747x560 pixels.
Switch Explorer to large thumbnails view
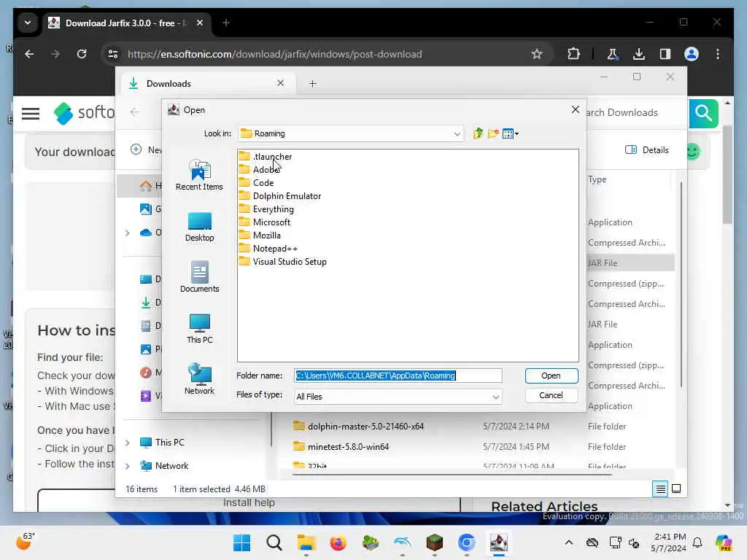coord(676,489)
